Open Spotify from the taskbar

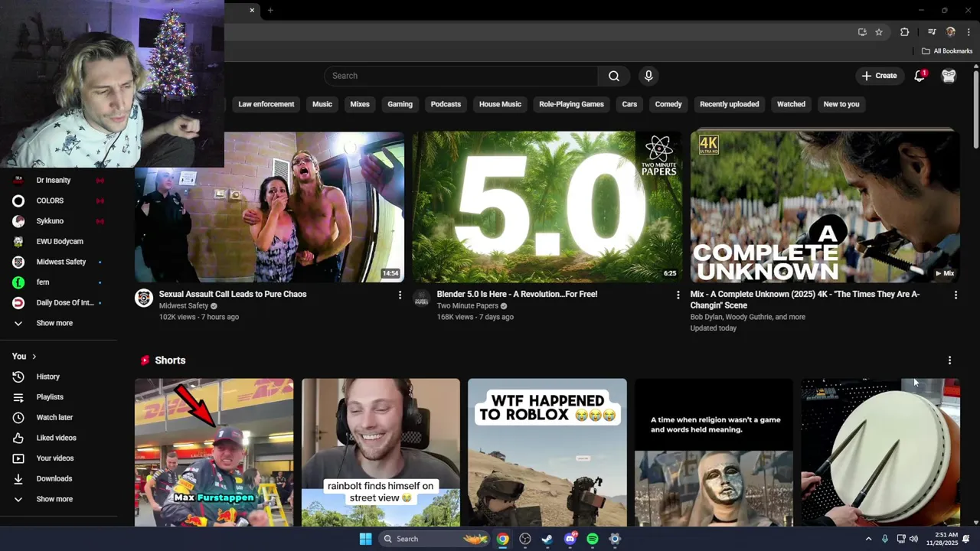coord(593,539)
